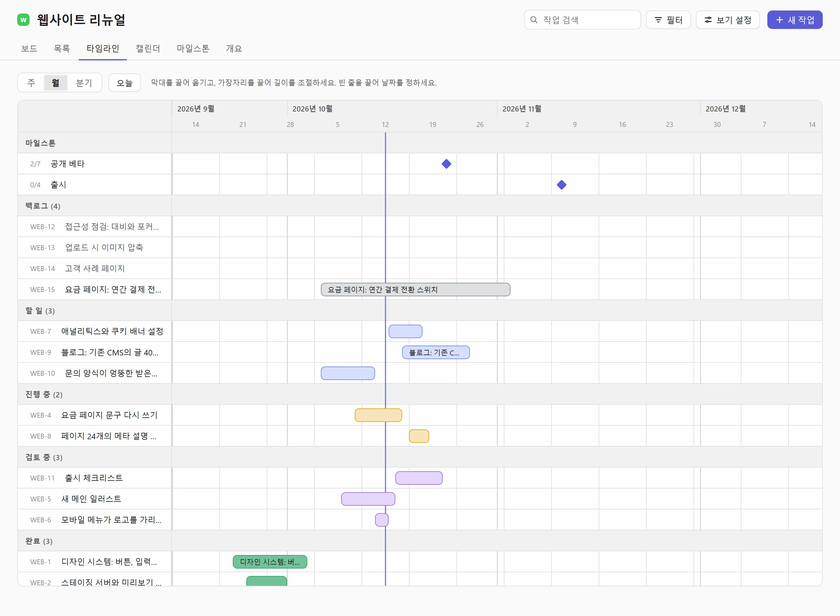The image size is (840, 616).
Task: Jump to today with 오늘 button
Action: (124, 83)
